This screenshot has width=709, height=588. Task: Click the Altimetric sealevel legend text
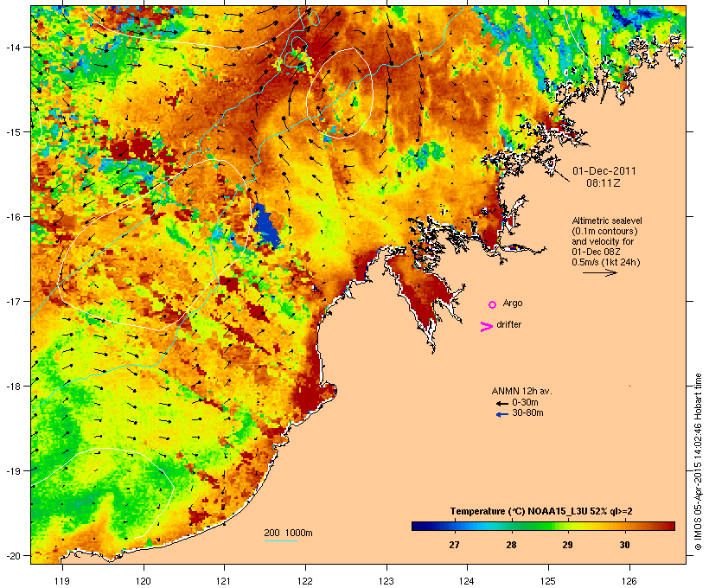pos(607,220)
